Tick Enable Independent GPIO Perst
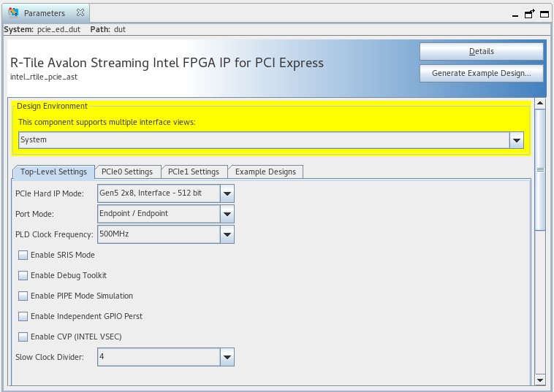 click(x=23, y=317)
